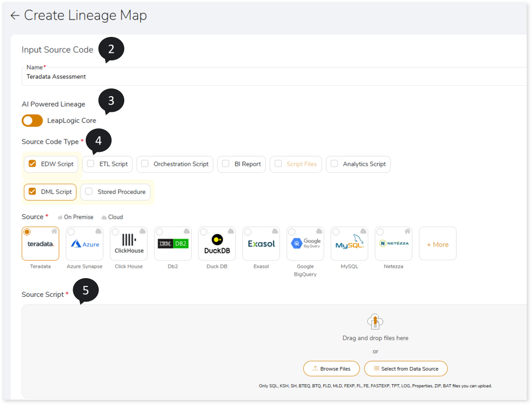Choose the Exasol source logo
Viewport: 532px width, 405px height.
point(261,244)
